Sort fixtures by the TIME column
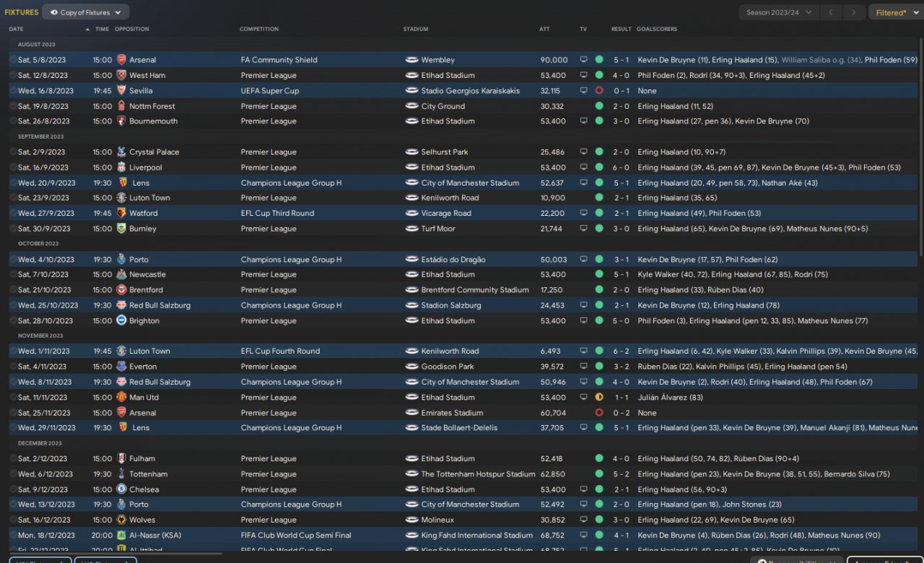Viewport: 924px width, 563px height. (x=102, y=29)
